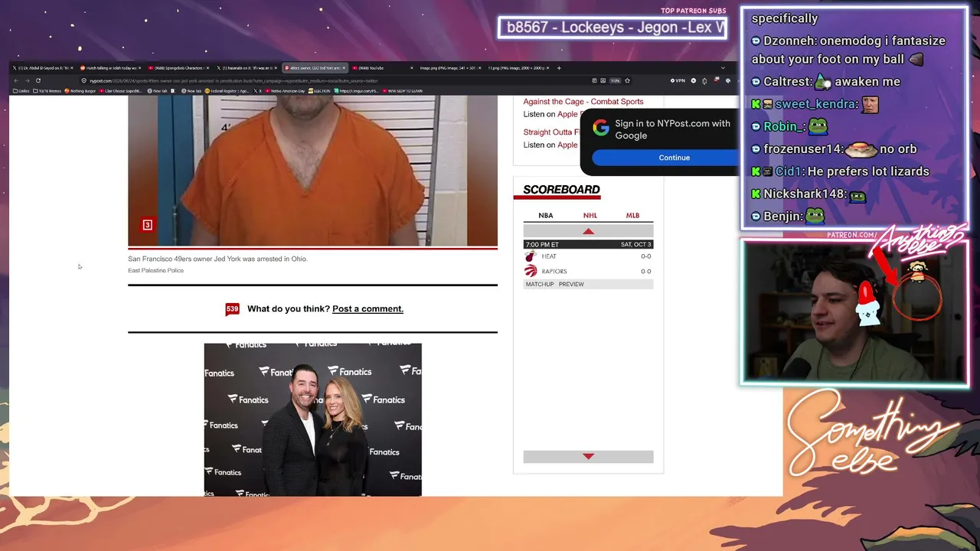Click the site security shield in address bar
This screenshot has height=551, width=980.
click(84, 80)
